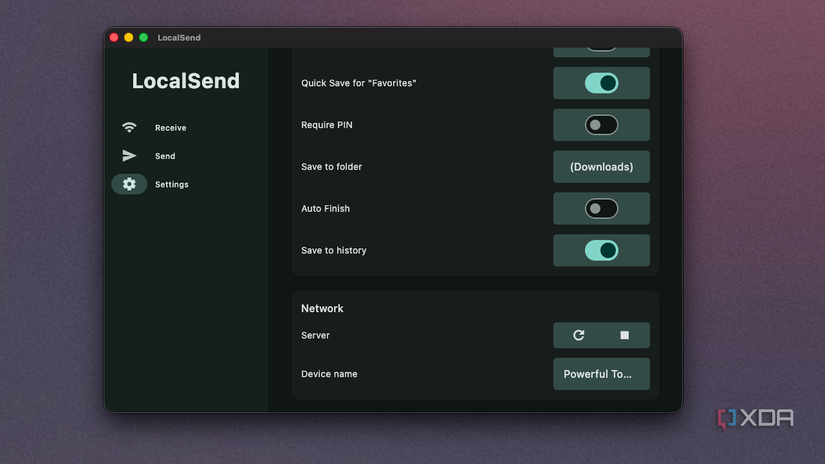Enable the Require PIN switch
The width and height of the screenshot is (825, 464).
coord(601,125)
